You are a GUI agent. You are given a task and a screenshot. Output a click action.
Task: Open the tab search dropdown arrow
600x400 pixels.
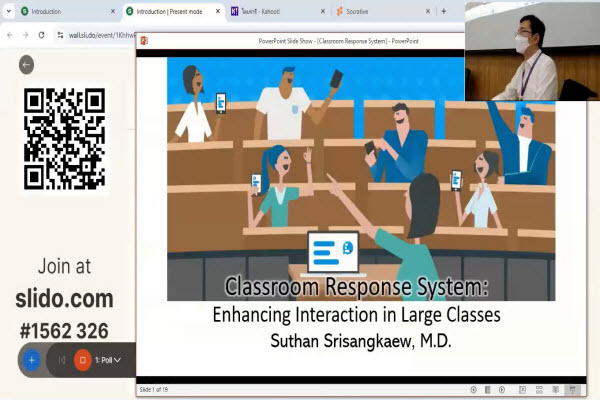coord(8,11)
